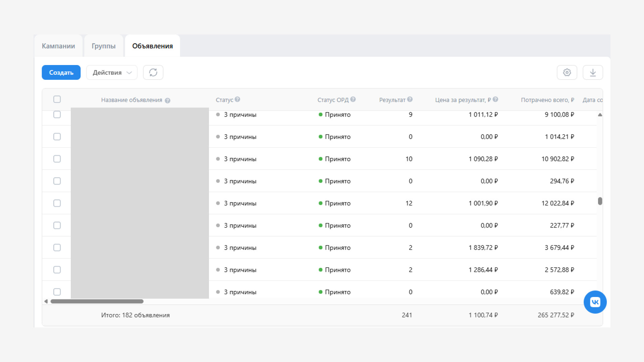Check the row with 12 022,84 ₽ spent
This screenshot has width=644, height=362.
(57, 203)
